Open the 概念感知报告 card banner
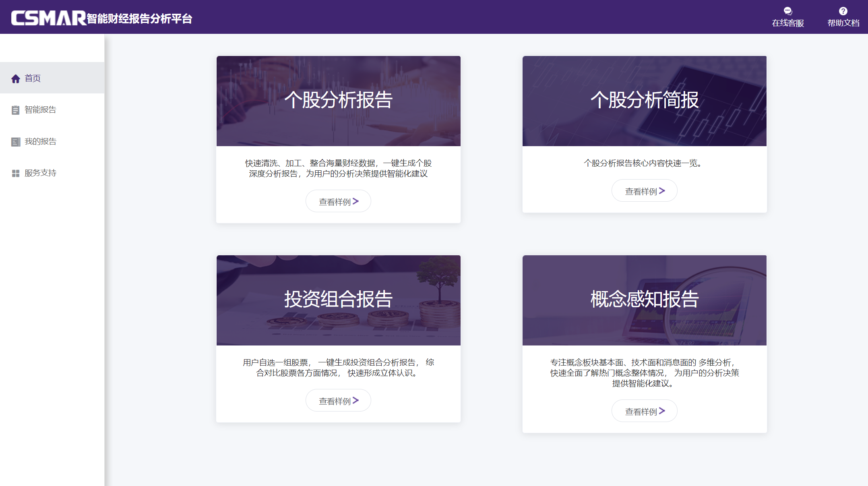Screen dimensions: 868x486 (x=645, y=300)
